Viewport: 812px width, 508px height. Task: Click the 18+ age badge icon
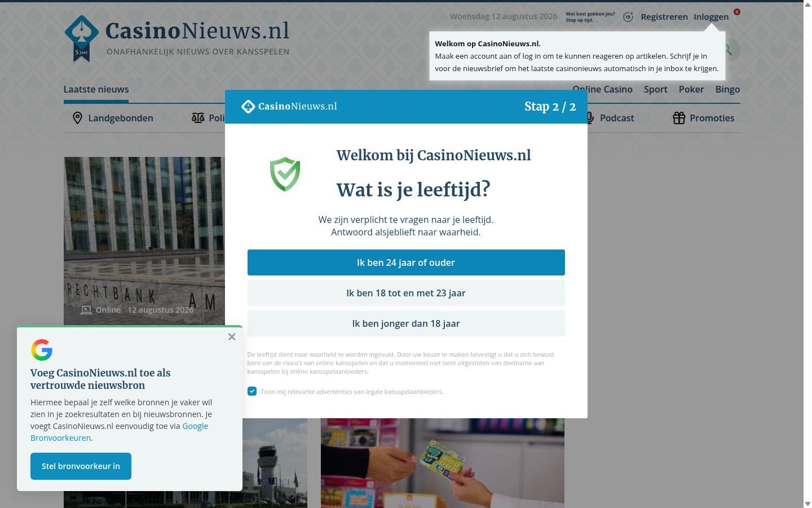[x=628, y=17]
